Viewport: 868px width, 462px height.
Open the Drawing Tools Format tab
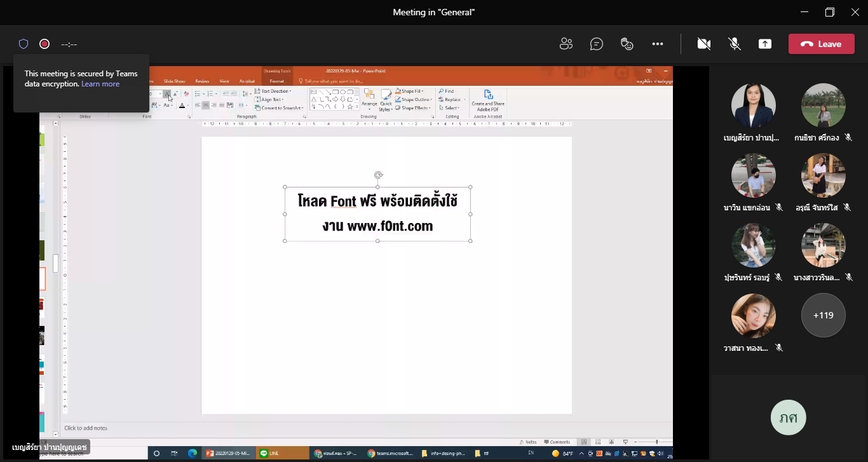pos(276,81)
